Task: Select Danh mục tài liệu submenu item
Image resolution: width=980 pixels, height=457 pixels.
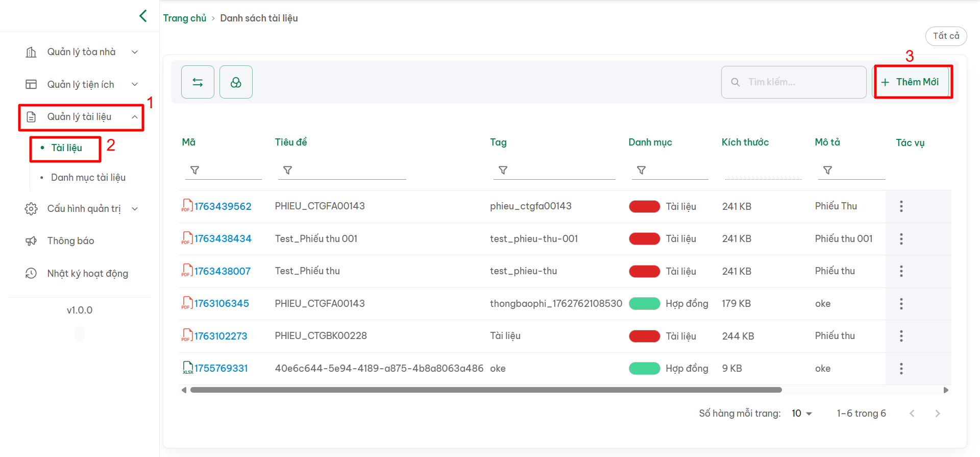Action: click(88, 178)
